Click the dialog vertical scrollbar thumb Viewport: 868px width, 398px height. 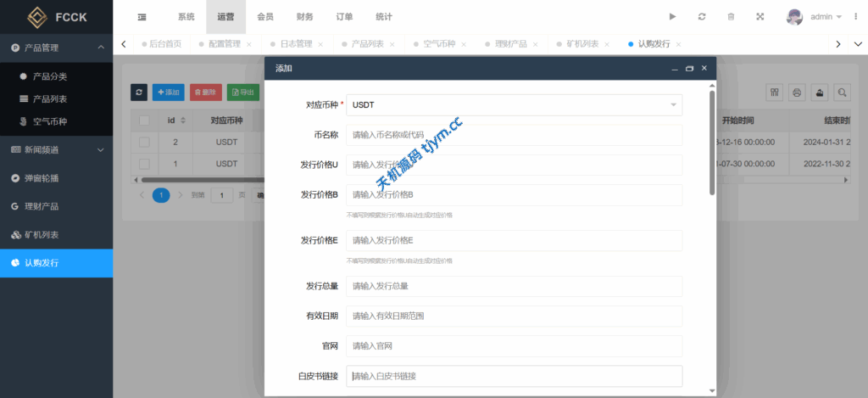coord(712,143)
